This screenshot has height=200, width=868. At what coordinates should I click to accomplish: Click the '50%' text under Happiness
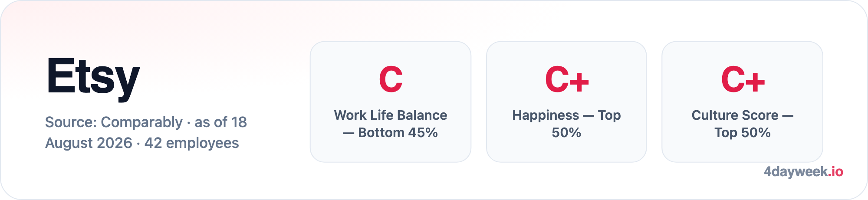(x=566, y=132)
